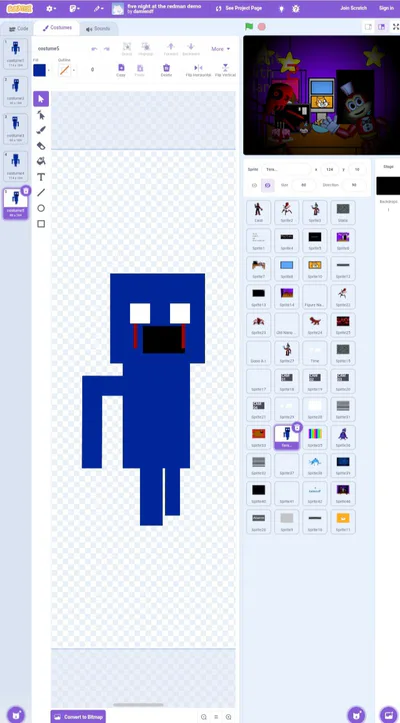Redo the costume edit
400x723 pixels.
[107, 49]
